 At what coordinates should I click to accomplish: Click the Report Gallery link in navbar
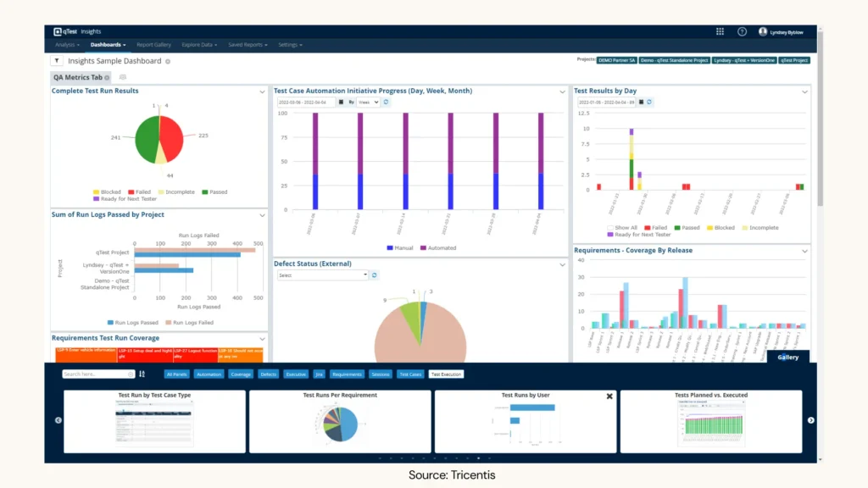[153, 44]
